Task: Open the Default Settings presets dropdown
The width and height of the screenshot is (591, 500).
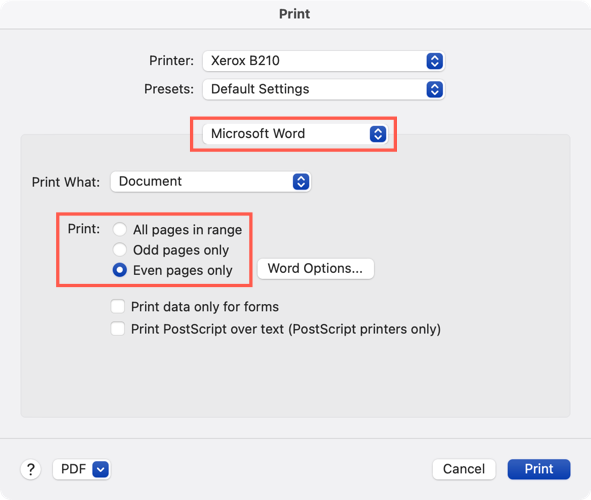Action: [323, 89]
